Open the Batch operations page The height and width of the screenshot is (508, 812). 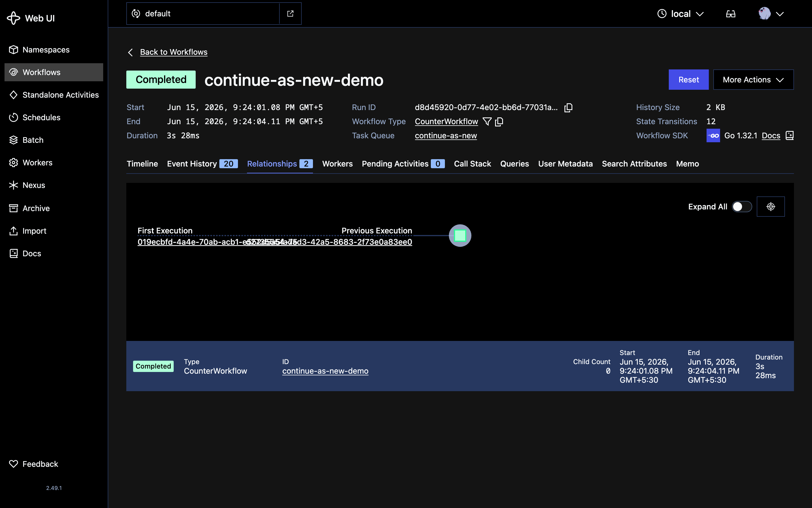click(54, 140)
